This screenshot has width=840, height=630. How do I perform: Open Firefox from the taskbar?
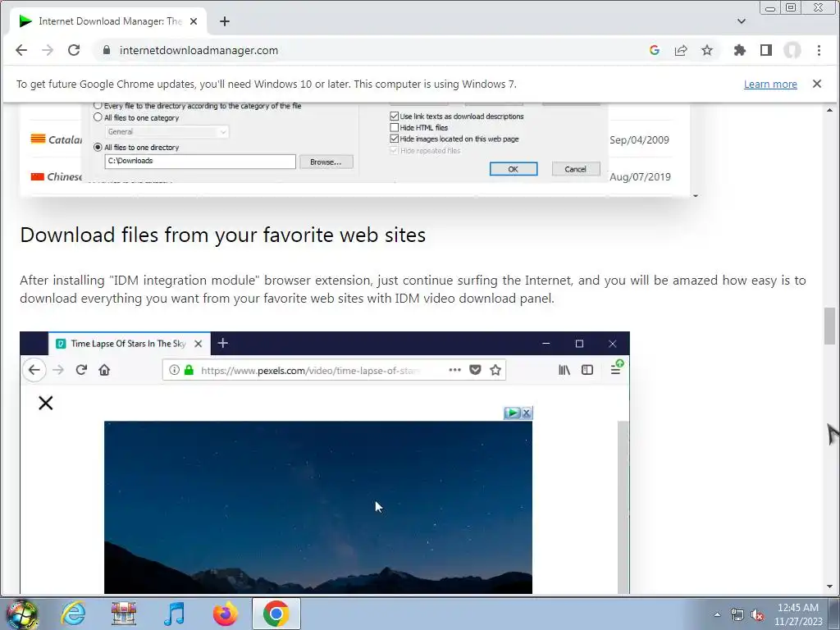point(226,614)
